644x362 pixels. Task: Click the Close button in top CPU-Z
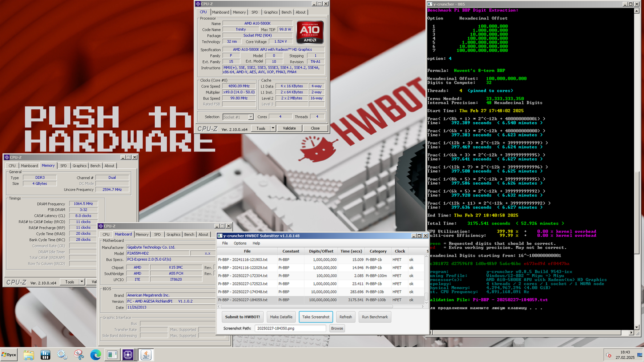click(315, 128)
